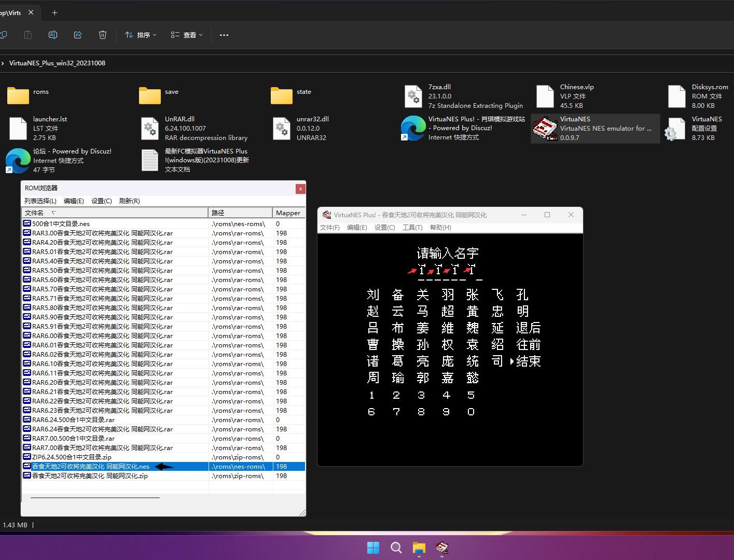This screenshot has height=560, width=734.
Task: Close the current Explorer tab
Action: coord(31,12)
